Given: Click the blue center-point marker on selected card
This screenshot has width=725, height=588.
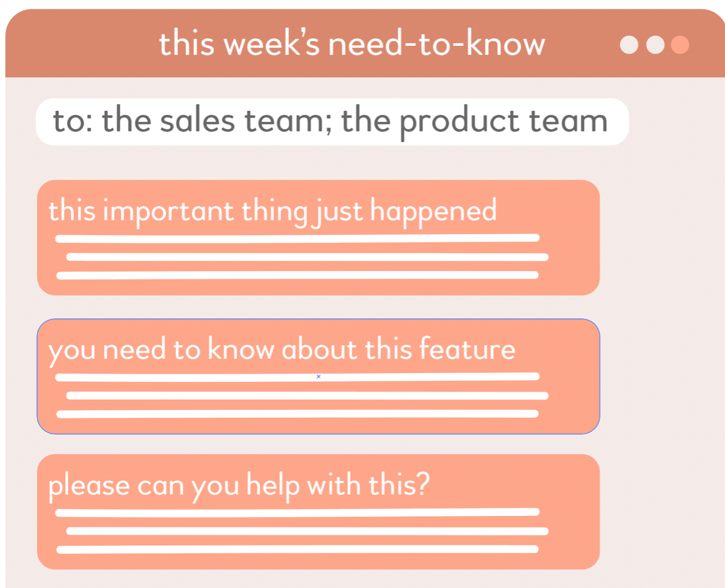Looking at the screenshot, I should click(318, 377).
